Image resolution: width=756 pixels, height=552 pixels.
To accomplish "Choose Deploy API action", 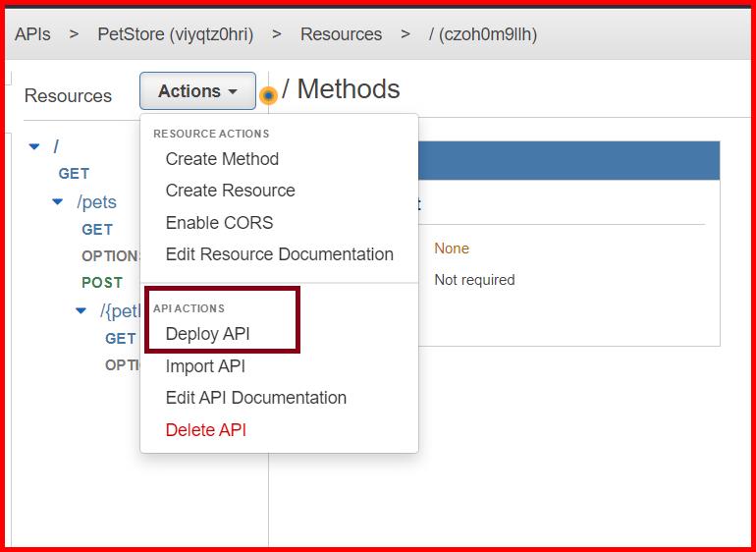I will tap(207, 334).
